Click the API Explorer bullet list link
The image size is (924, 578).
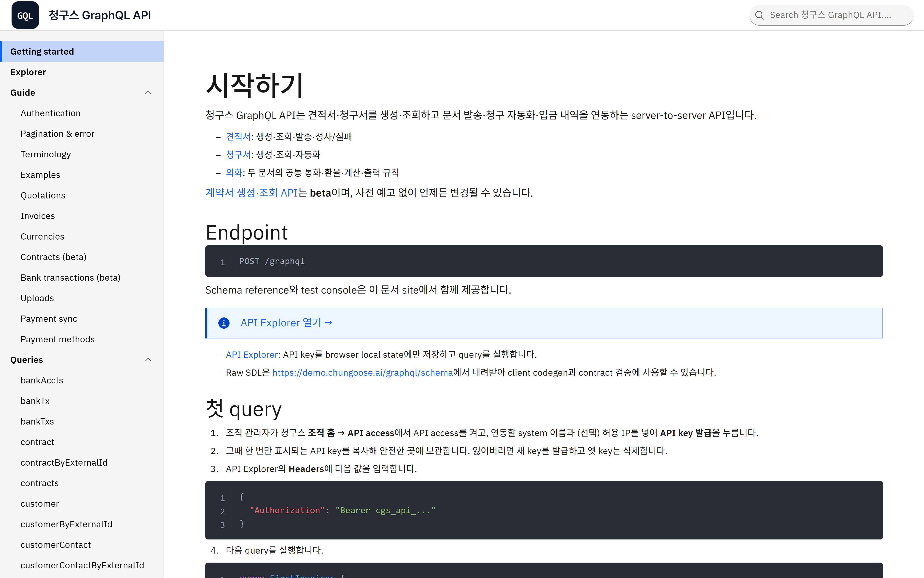point(252,355)
